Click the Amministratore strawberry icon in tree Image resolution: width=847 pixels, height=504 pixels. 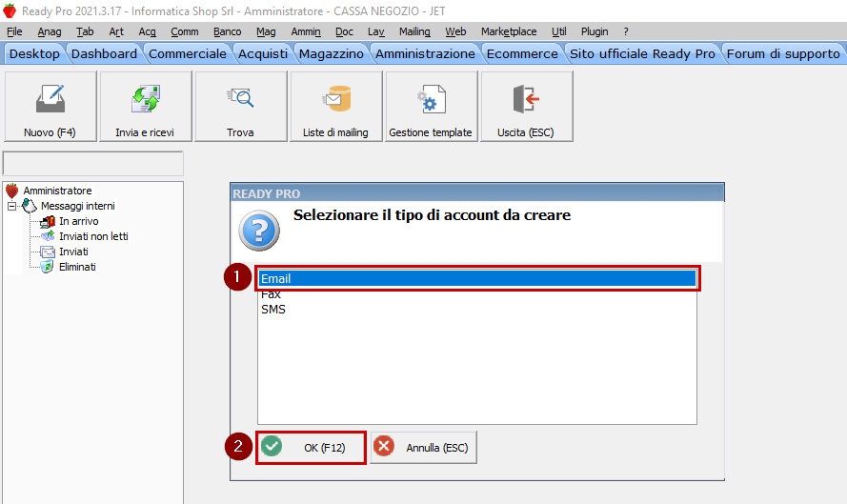tap(11, 191)
